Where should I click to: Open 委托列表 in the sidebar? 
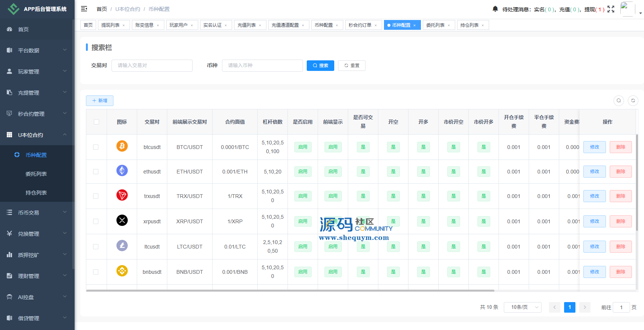coord(36,174)
